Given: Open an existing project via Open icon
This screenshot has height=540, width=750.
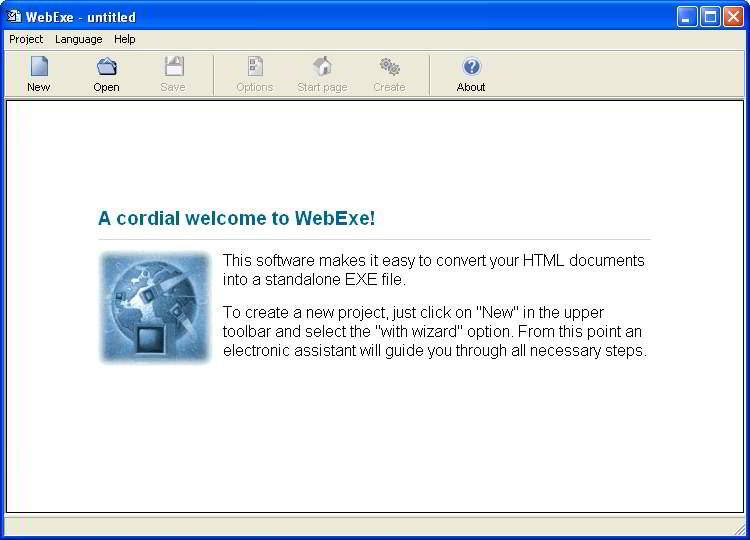Looking at the screenshot, I should click(106, 67).
